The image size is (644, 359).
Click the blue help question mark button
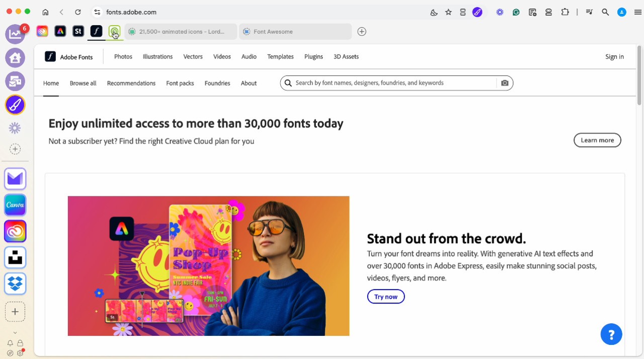pos(611,334)
